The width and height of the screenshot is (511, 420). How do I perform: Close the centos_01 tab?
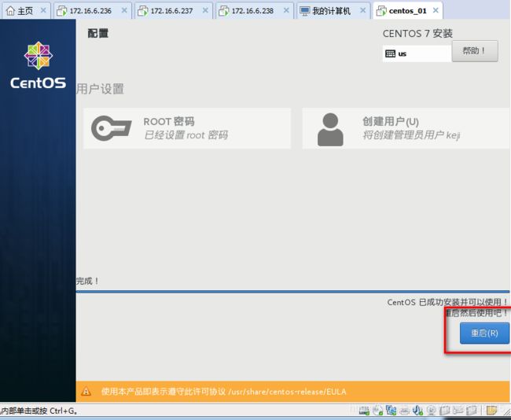436,10
